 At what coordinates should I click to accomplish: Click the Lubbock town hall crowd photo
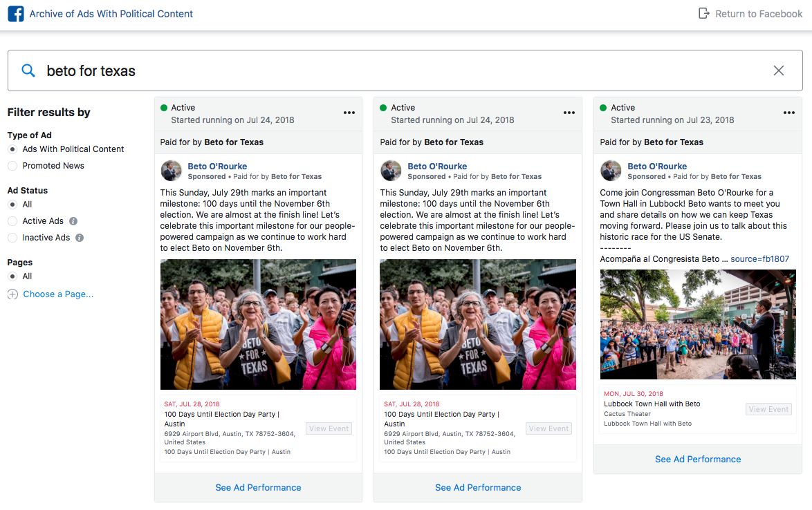pyautogui.click(x=698, y=324)
